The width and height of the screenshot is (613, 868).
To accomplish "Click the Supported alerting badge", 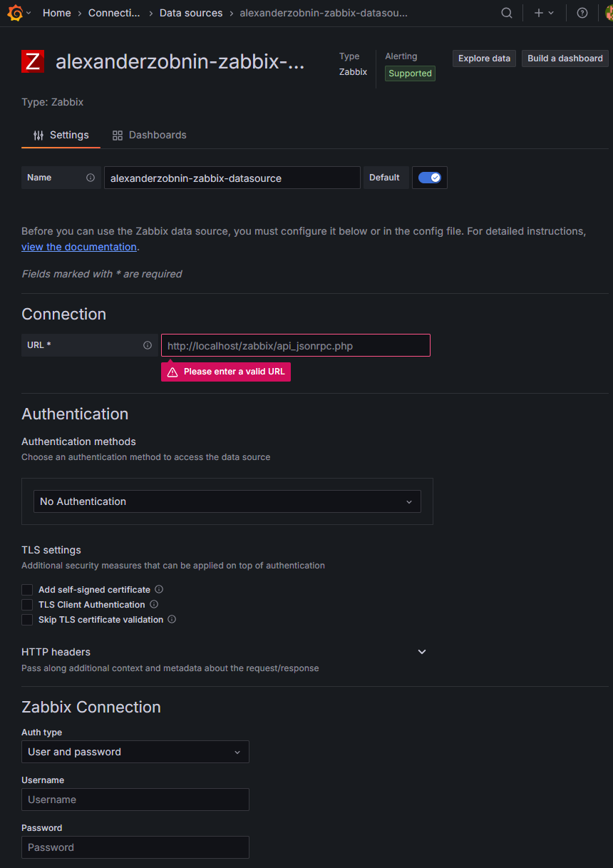I will pyautogui.click(x=410, y=73).
